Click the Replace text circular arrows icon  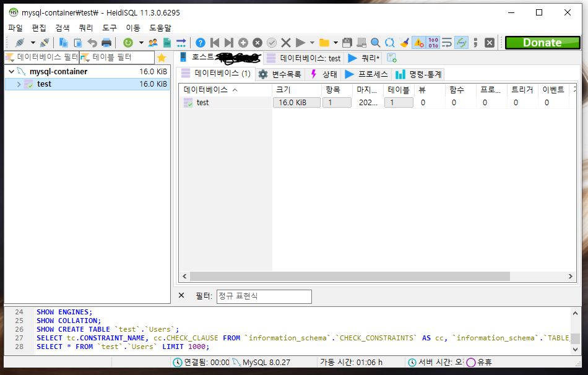389,43
